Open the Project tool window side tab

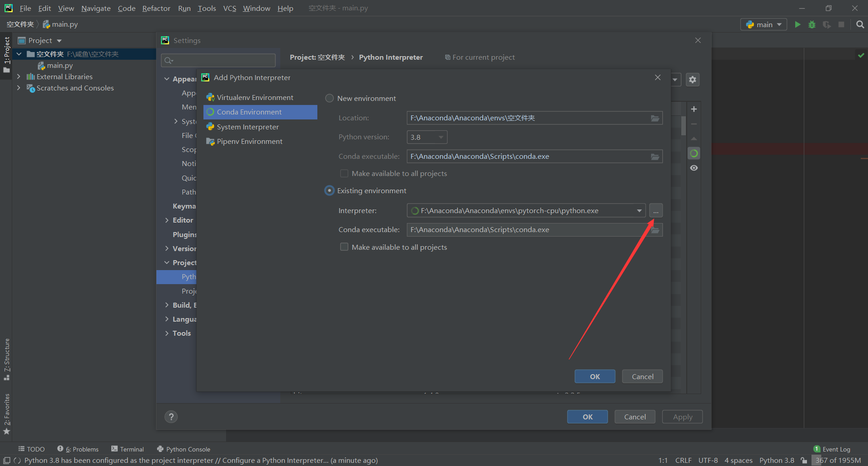(6, 54)
